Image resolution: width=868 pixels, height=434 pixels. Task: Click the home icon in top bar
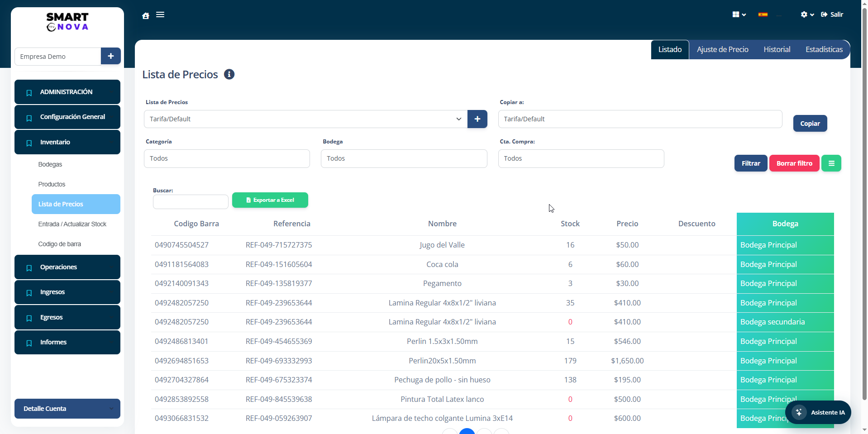point(146,16)
